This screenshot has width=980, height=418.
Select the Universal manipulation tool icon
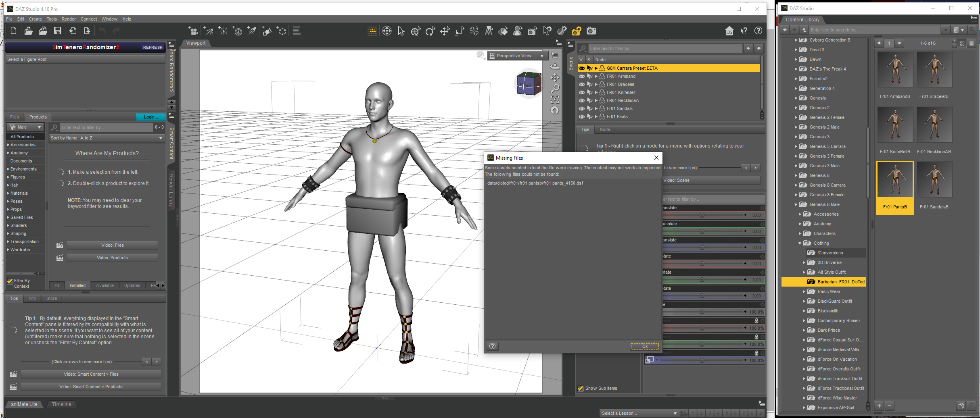416,31
